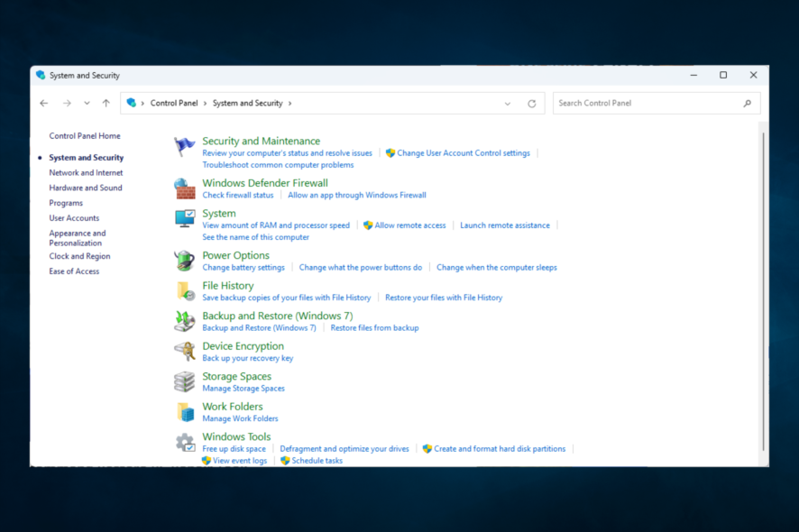Click Restore files from backup link

coord(374,327)
